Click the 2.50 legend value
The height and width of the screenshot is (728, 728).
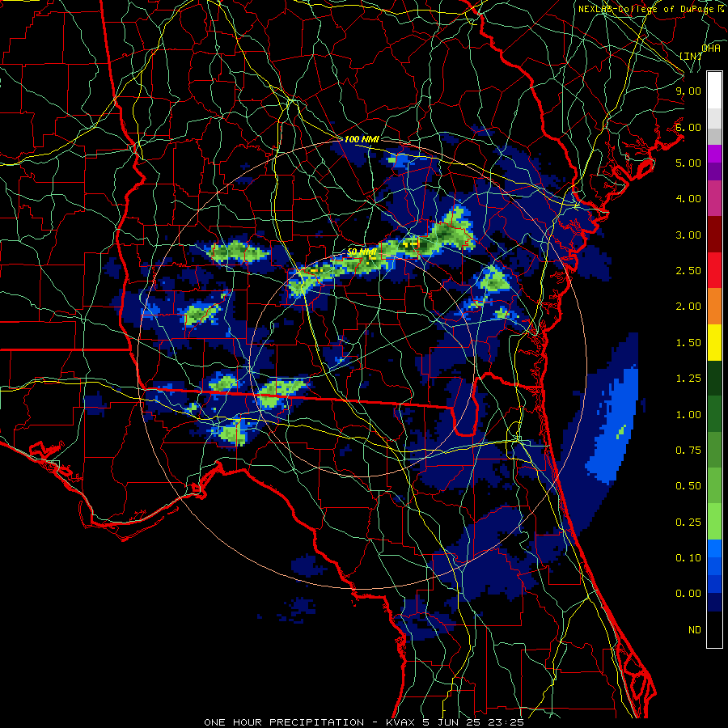(688, 271)
